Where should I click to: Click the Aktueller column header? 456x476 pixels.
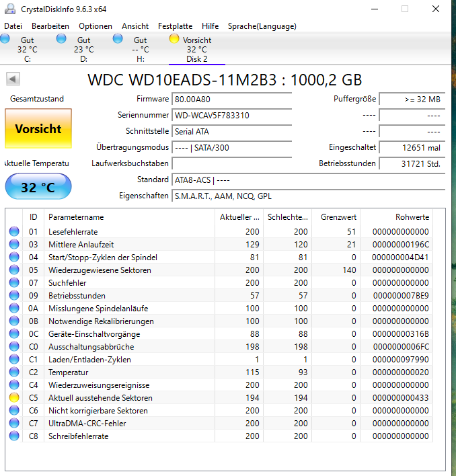239,217
